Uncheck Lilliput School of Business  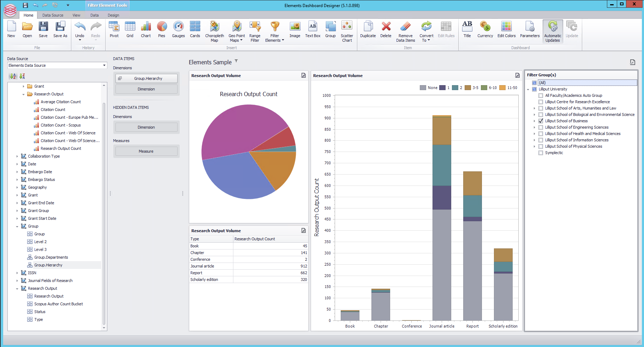pos(541,121)
